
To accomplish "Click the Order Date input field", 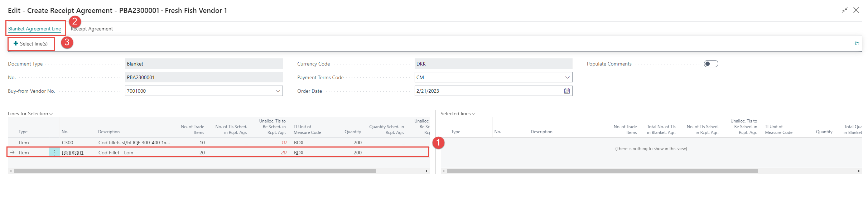I will [487, 91].
